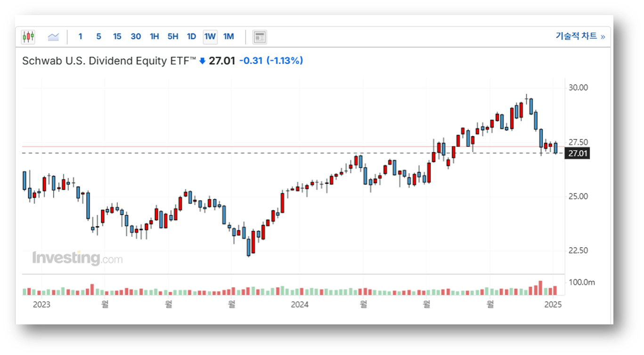644x355 pixels.
Task: Click the 2024 time axis label
Action: click(300, 305)
